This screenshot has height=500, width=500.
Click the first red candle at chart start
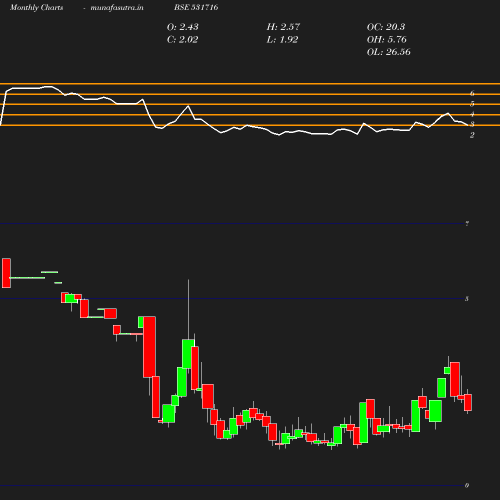[x=6, y=273]
